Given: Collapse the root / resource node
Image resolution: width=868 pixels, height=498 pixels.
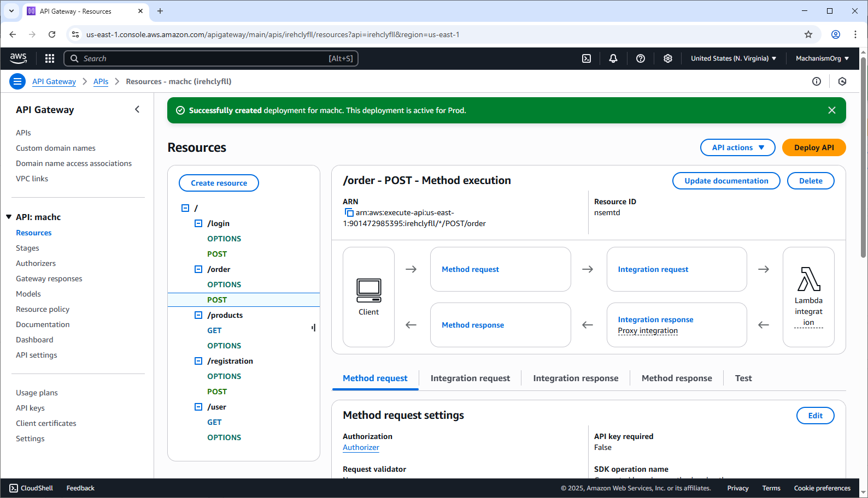Looking at the screenshot, I should (x=185, y=208).
